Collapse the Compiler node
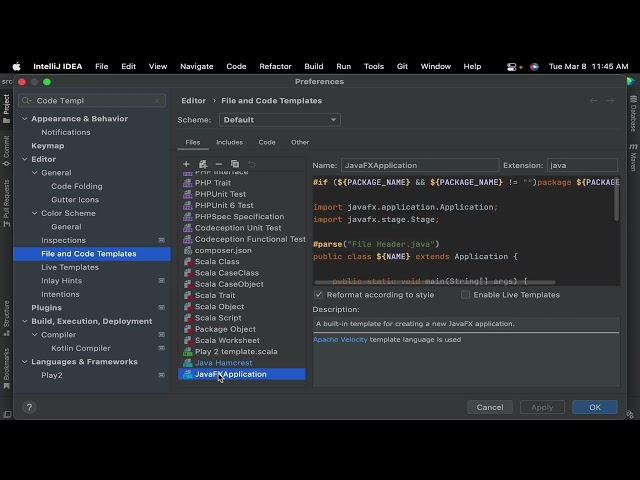Viewport: 640px width, 480px height. pyautogui.click(x=35, y=335)
